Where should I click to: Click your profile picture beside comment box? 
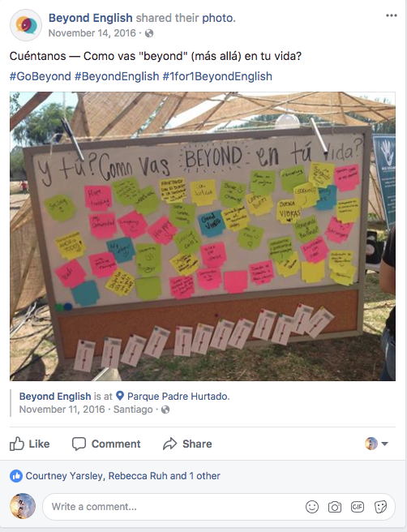tap(23, 506)
